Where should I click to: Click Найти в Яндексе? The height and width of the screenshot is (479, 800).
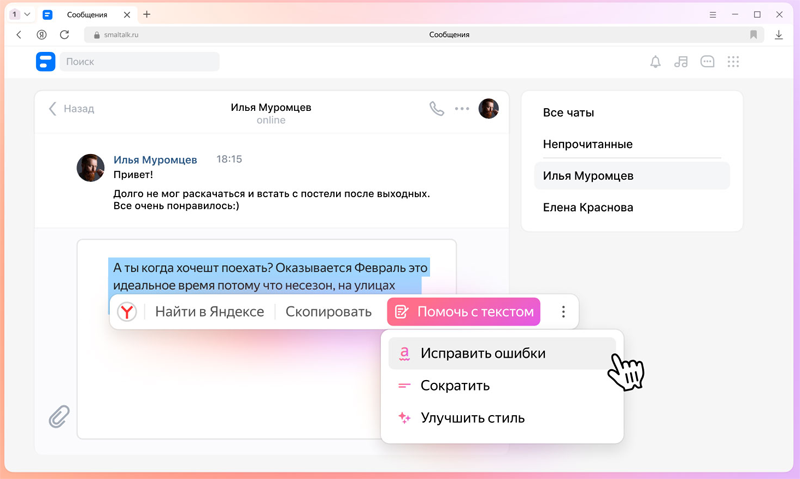pos(210,312)
